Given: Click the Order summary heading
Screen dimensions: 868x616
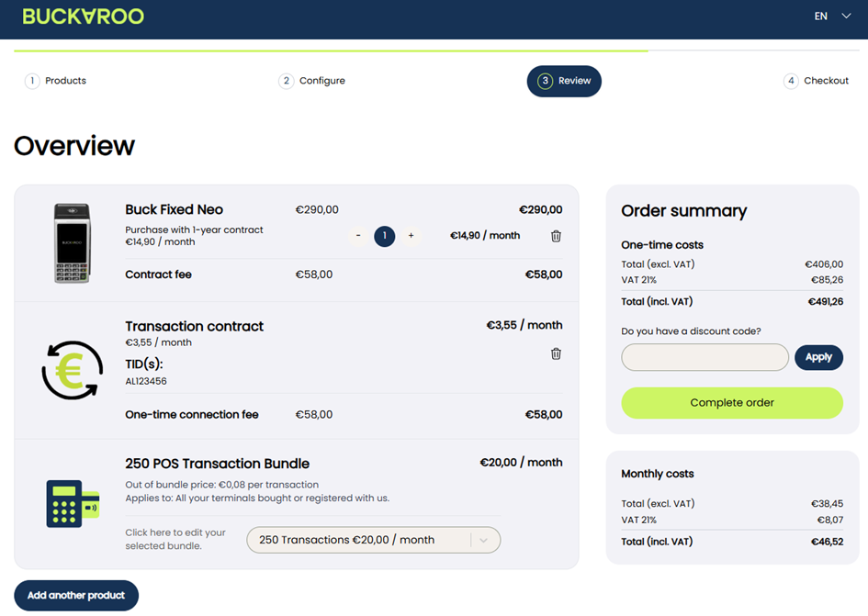Looking at the screenshot, I should point(683,211).
